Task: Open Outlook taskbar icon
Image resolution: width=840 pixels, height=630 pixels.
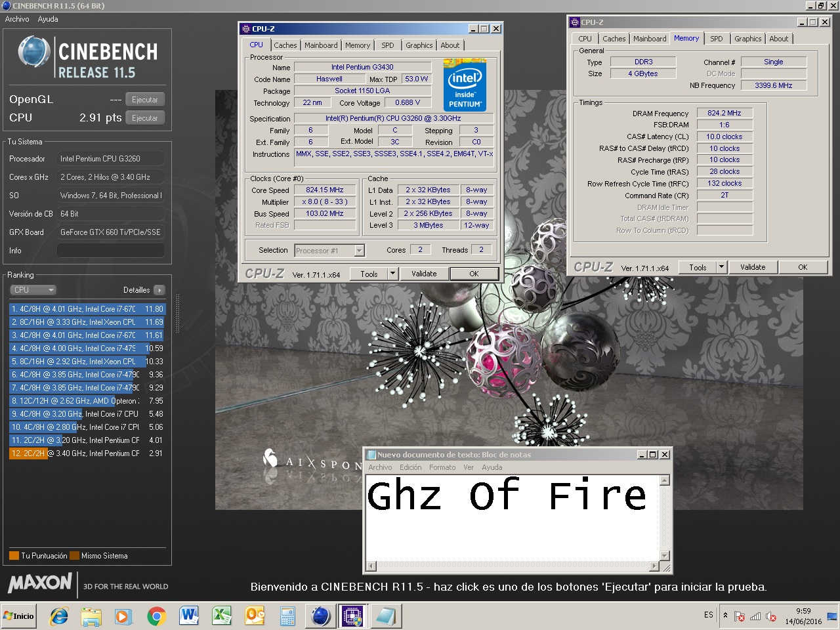Action: pos(255,616)
